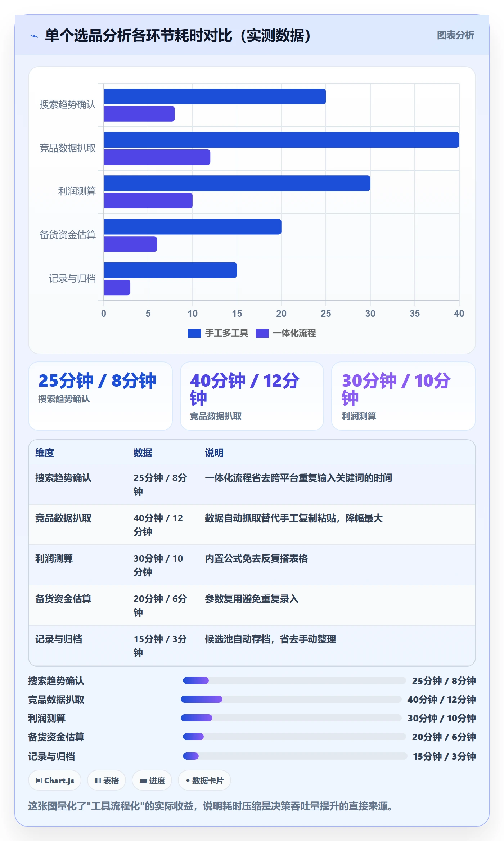Click the 数据卡片 tag chip
Viewport: 504px width, 841px height.
[x=204, y=781]
